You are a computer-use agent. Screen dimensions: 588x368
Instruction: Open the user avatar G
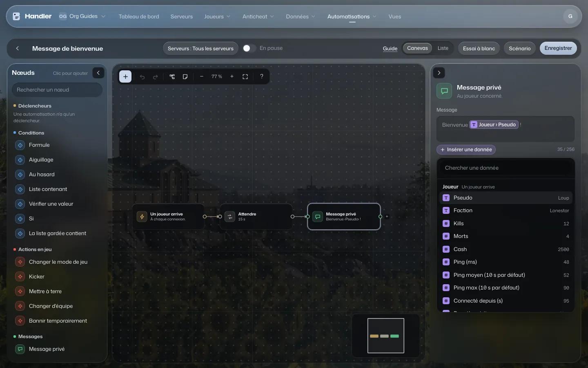[570, 16]
